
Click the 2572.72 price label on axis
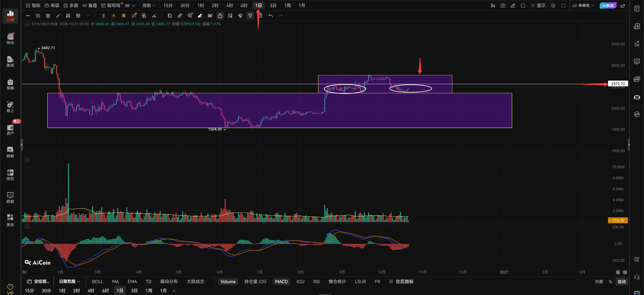click(618, 84)
